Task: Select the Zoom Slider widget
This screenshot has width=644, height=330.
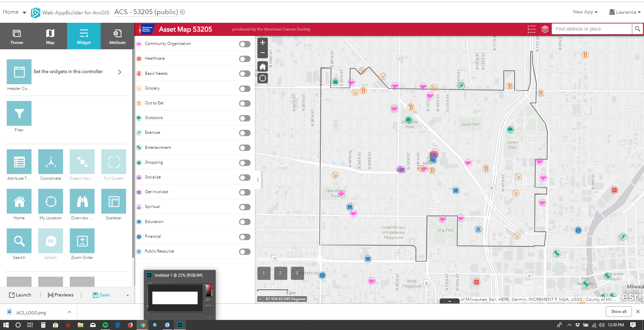Action: [82, 241]
